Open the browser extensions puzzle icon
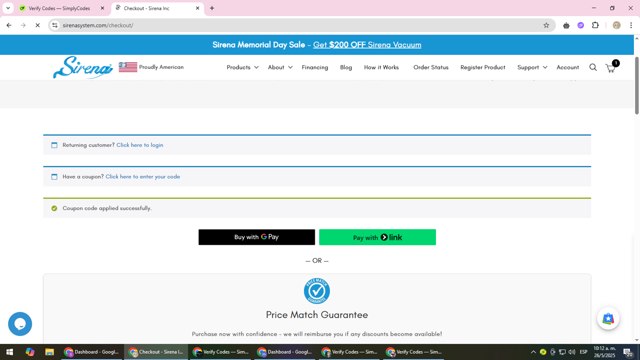The height and width of the screenshot is (360, 640). pyautogui.click(x=595, y=25)
